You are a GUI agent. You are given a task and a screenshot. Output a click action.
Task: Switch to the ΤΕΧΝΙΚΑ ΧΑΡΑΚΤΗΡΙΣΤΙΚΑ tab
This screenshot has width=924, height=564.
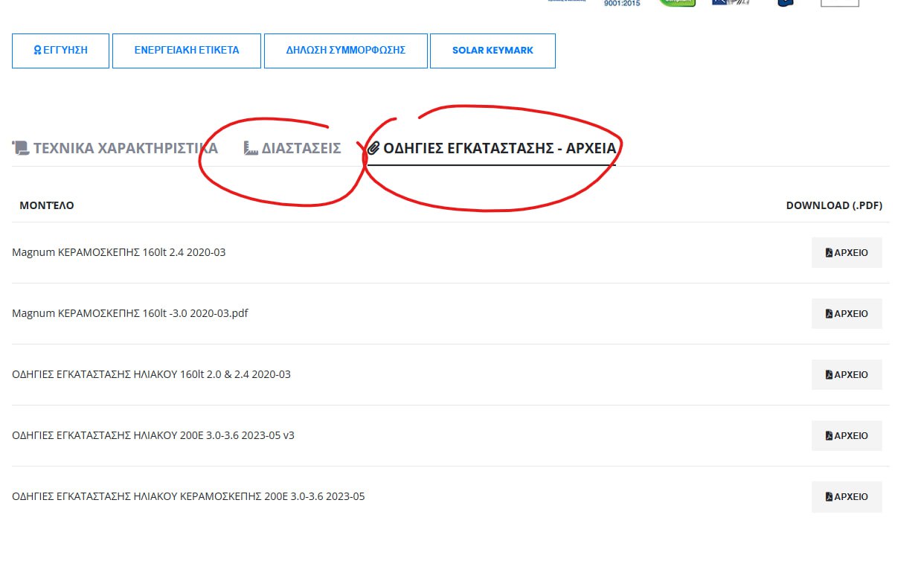pyautogui.click(x=125, y=148)
